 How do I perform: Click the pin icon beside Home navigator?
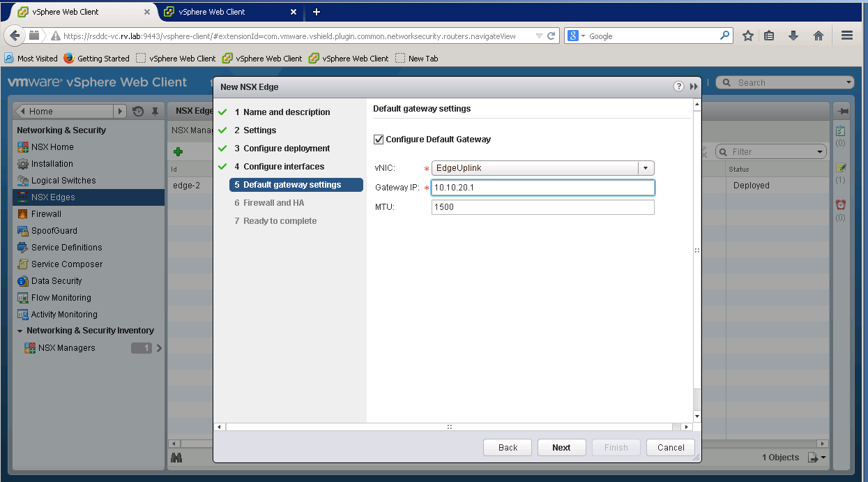(x=155, y=112)
